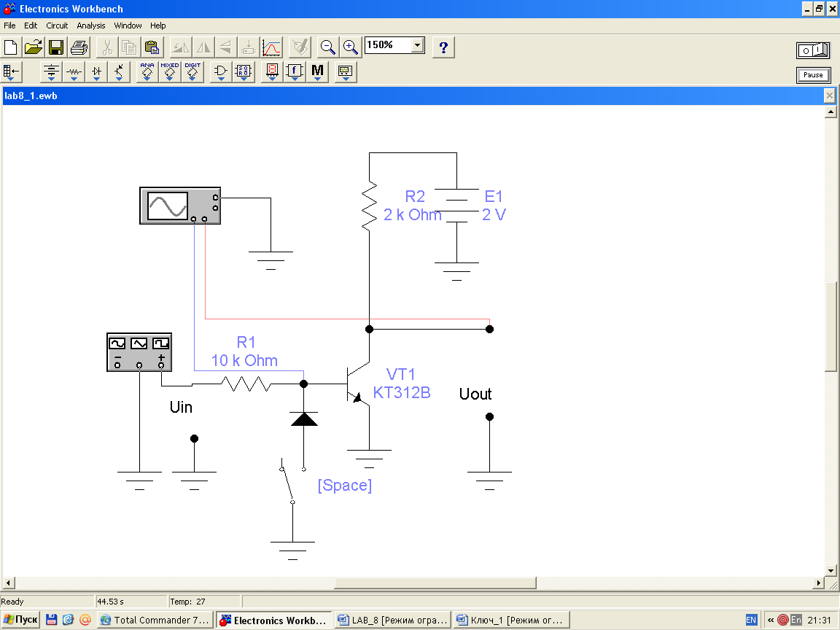Viewport: 840px width, 630px height.
Task: Click the New file icon
Action: [x=11, y=47]
